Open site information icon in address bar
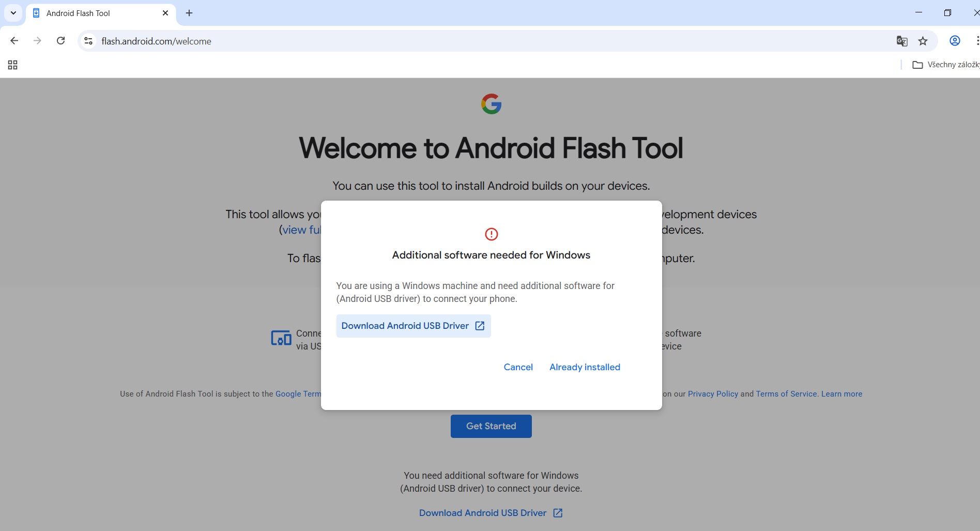 coord(88,41)
